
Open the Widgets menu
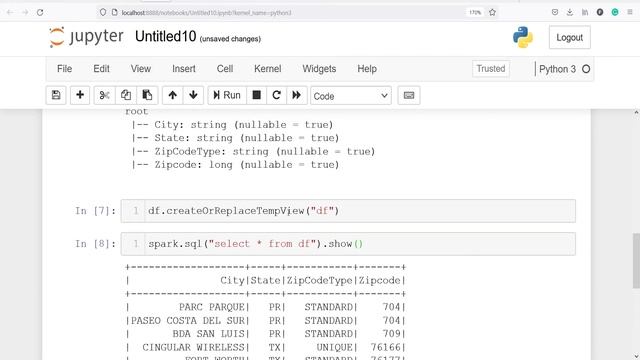319,69
